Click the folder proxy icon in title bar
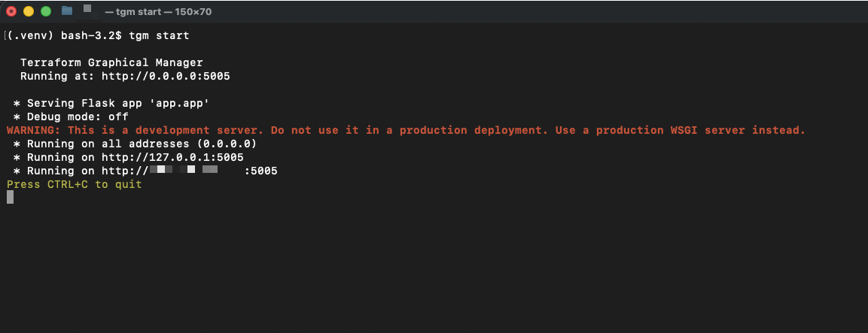Image resolution: width=868 pixels, height=333 pixels. pyautogui.click(x=67, y=11)
